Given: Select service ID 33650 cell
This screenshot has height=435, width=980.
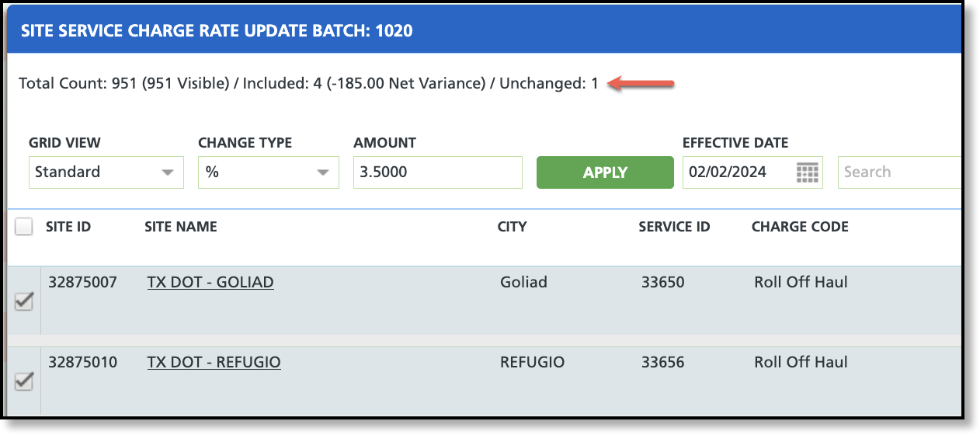Looking at the screenshot, I should click(x=663, y=282).
